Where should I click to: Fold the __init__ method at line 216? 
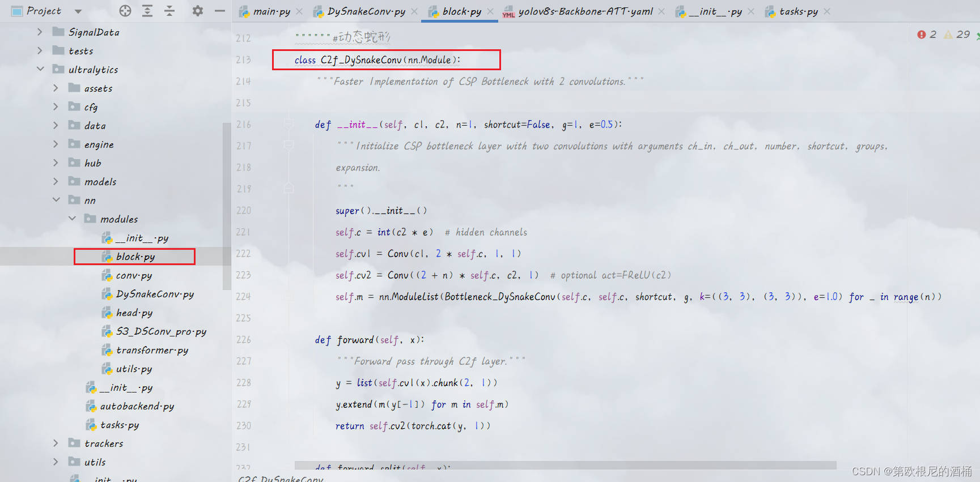[289, 124]
